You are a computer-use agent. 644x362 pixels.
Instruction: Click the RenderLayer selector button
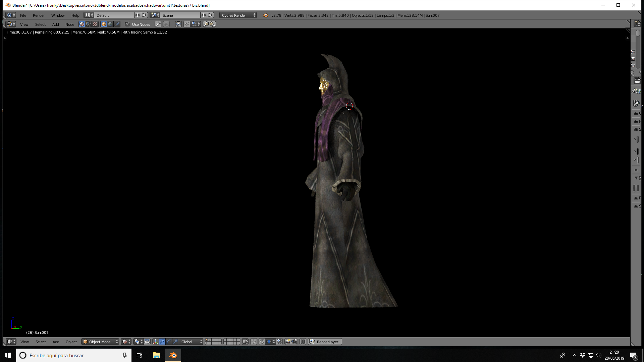coord(325,342)
